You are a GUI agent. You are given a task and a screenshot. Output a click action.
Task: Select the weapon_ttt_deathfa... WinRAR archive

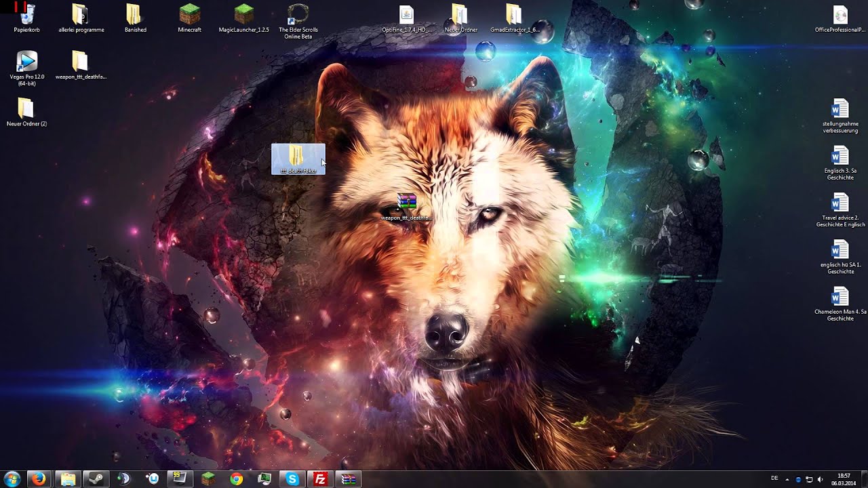pos(406,207)
